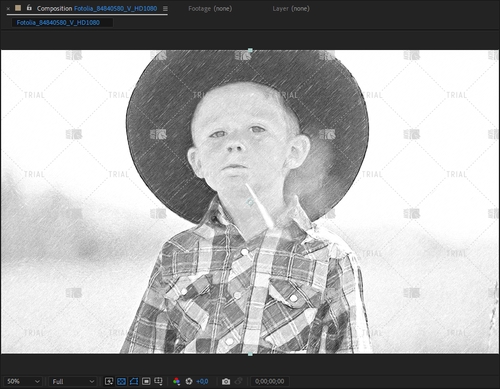Toggle the Transparency Grid button
This screenshot has height=389, width=500.
pyautogui.click(x=121, y=381)
